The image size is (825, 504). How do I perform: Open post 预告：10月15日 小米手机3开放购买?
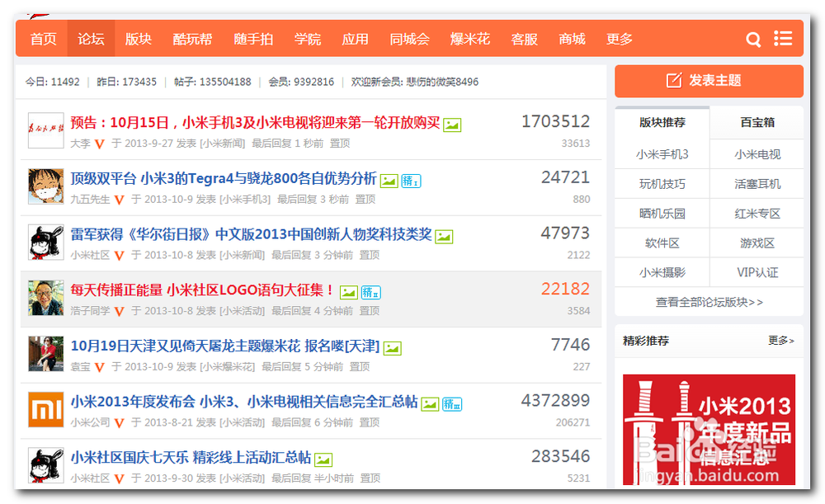pos(255,123)
